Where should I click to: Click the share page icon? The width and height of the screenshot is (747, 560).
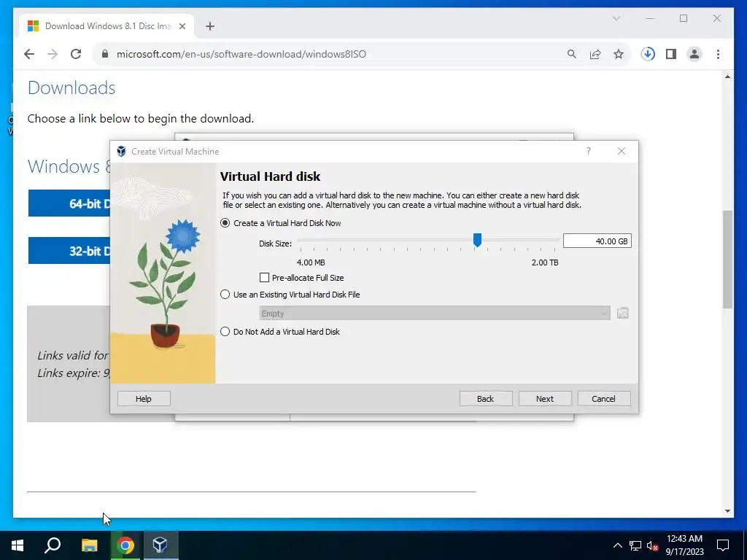[595, 54]
